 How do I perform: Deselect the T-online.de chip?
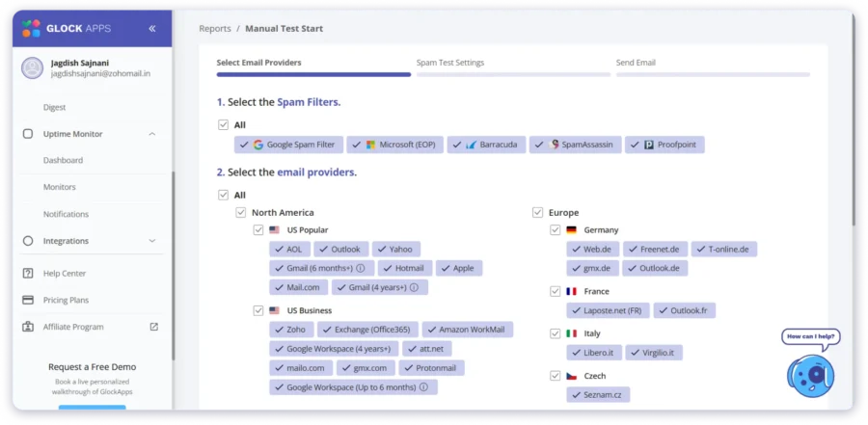[724, 249]
